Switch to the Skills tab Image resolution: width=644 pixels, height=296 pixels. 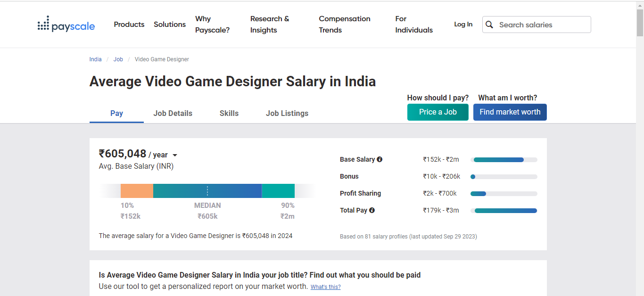[229, 113]
